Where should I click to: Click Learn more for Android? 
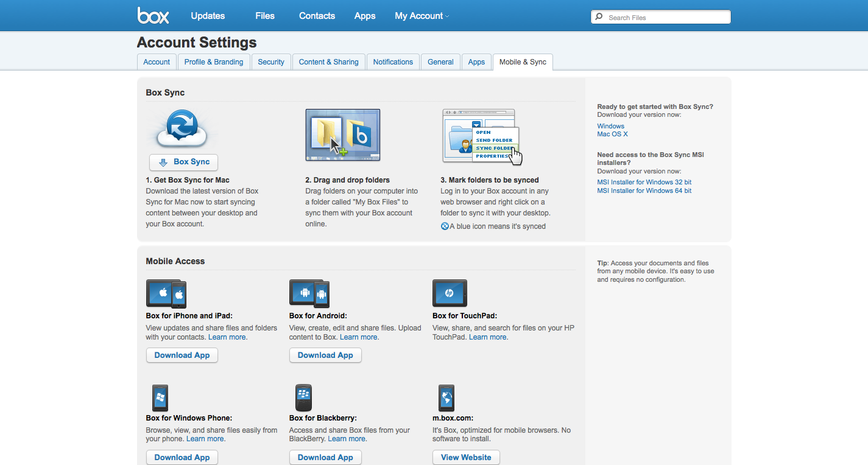pyautogui.click(x=359, y=337)
